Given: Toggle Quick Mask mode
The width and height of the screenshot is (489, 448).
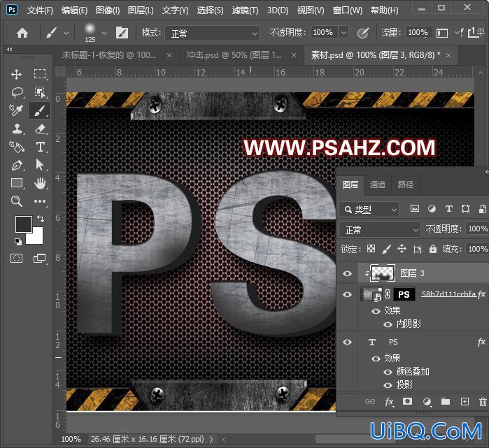Looking at the screenshot, I should point(17,259).
